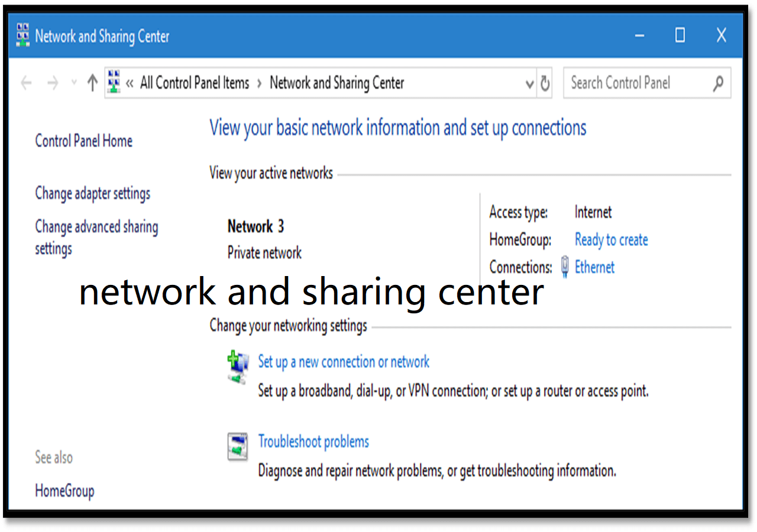The image size is (757, 532).
Task: Click the Private network label
Action: 264,253
